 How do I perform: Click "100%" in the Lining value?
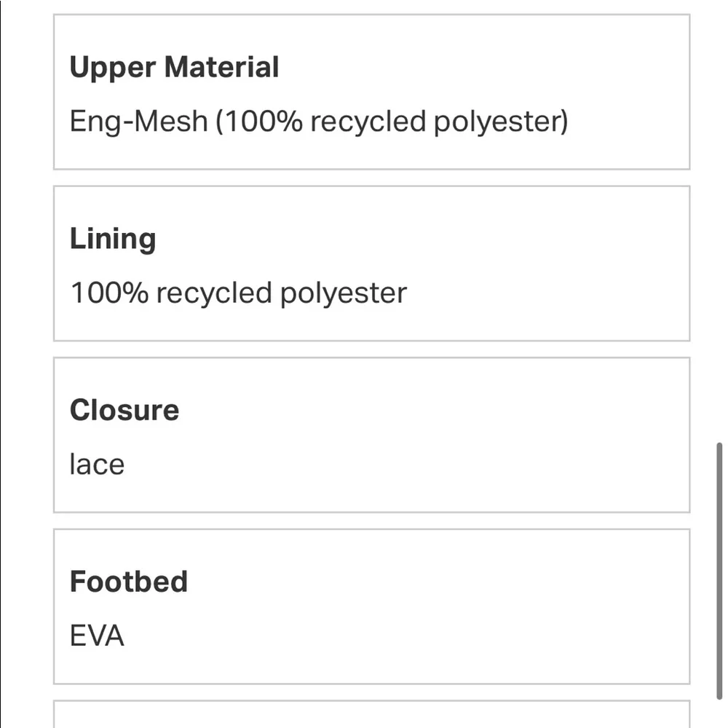point(108,293)
